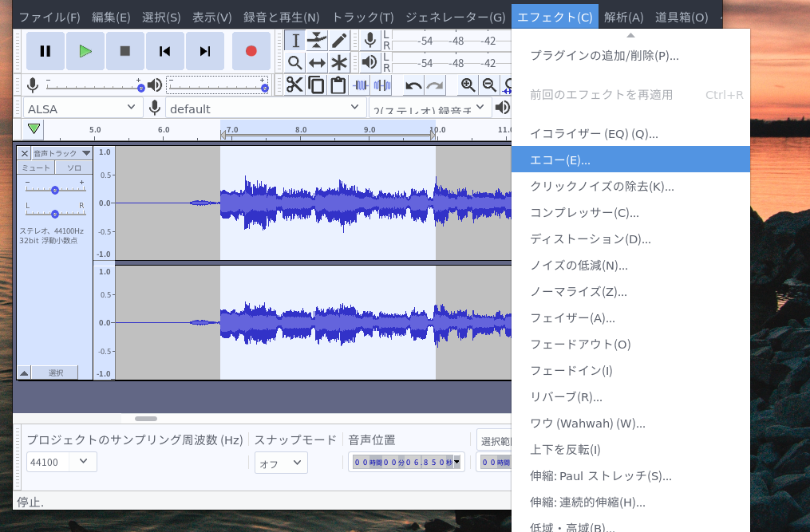Open the snap mode dropdown set to オフ
The image size is (810, 532).
point(281,462)
